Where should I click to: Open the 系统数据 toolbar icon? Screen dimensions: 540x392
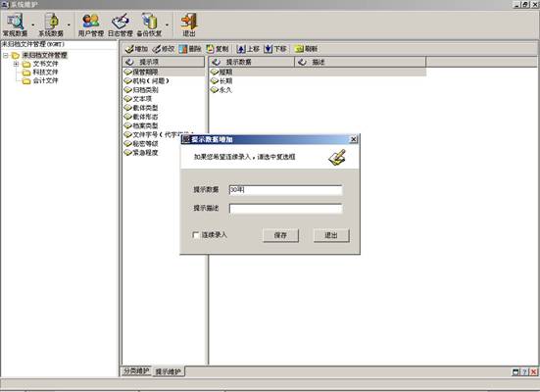(51, 24)
